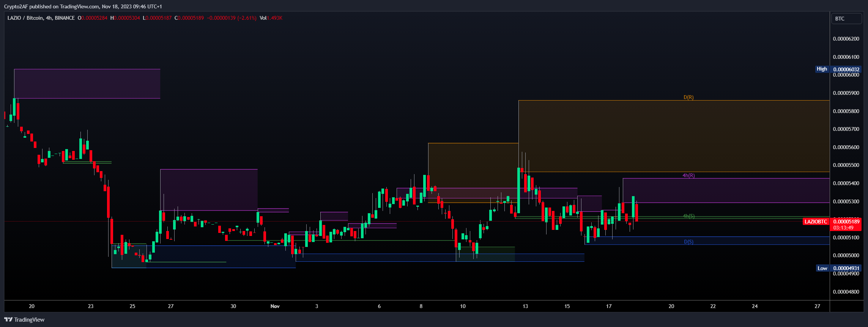868x327 pixels.
Task: Click the 4h interval label in the legend
Action: click(49, 18)
